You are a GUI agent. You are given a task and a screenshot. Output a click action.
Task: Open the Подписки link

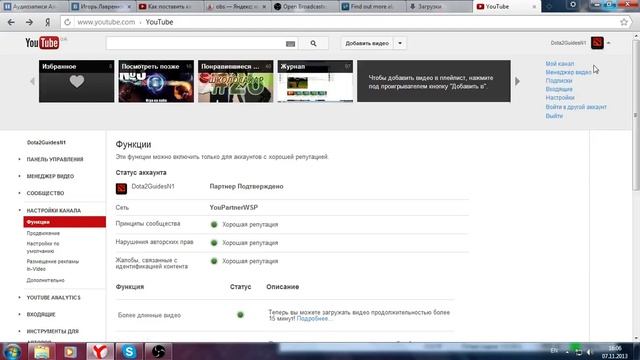point(559,81)
